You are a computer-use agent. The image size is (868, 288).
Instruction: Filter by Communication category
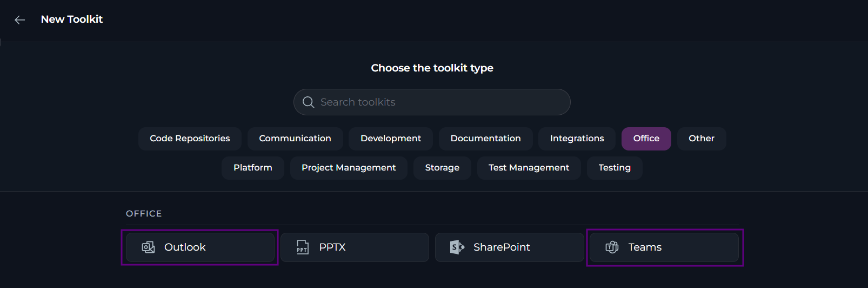click(295, 139)
